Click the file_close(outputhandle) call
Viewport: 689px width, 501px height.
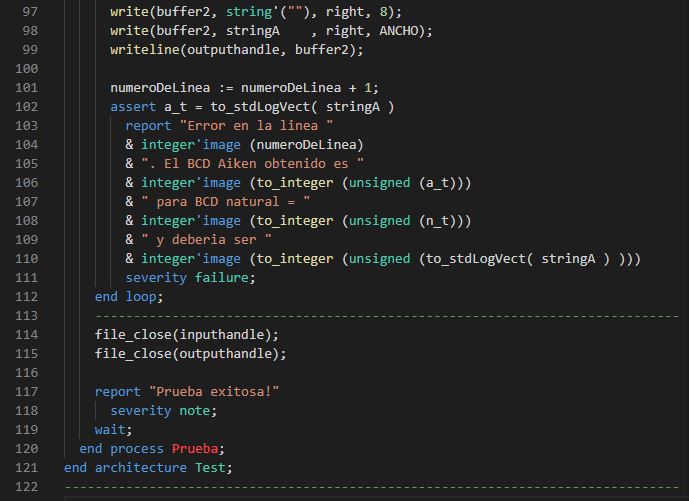pos(190,354)
